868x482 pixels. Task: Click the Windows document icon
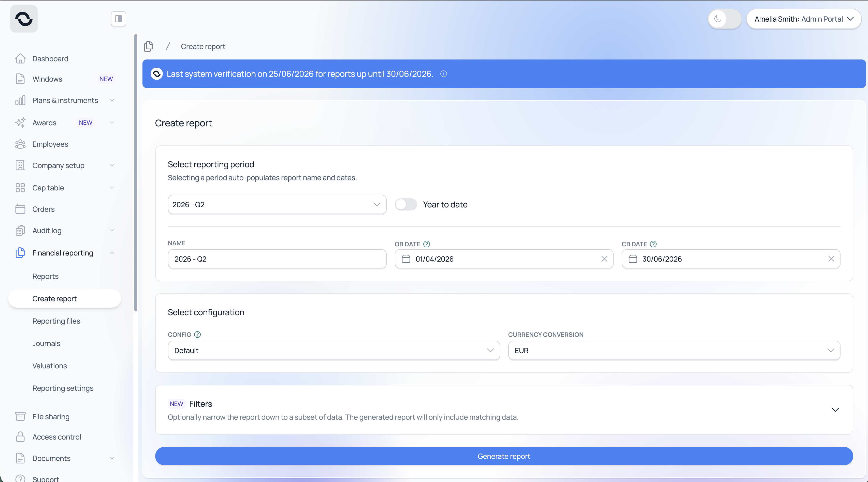[20, 79]
